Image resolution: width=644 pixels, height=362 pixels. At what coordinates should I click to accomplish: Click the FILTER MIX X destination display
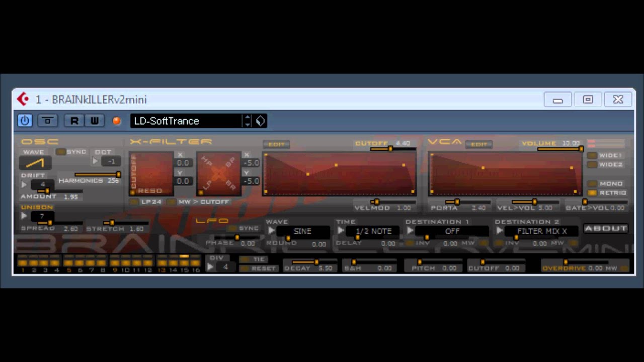(x=542, y=231)
